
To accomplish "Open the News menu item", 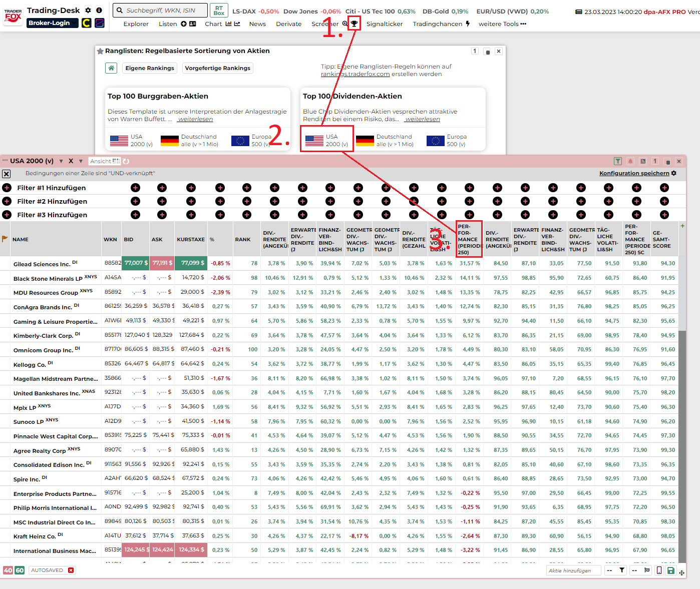I will pyautogui.click(x=257, y=24).
